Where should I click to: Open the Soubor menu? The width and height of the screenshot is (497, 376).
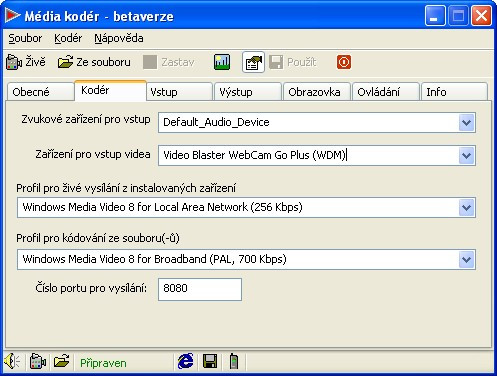click(x=25, y=38)
